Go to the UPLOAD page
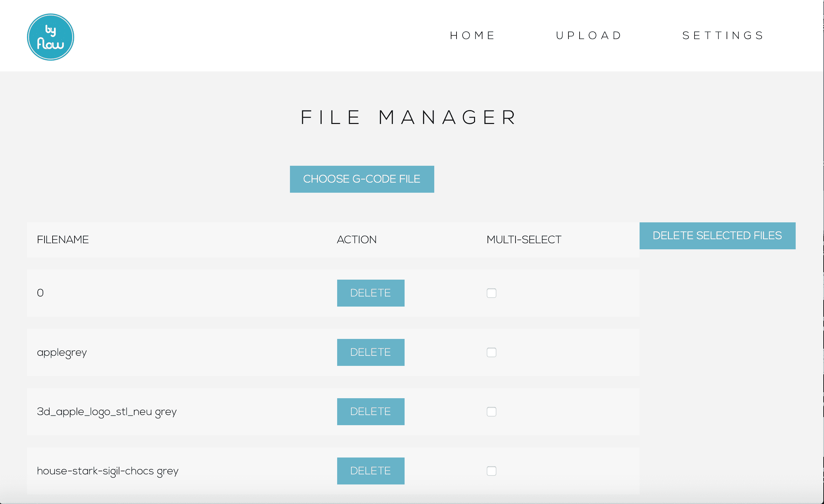824x504 pixels. (x=589, y=35)
